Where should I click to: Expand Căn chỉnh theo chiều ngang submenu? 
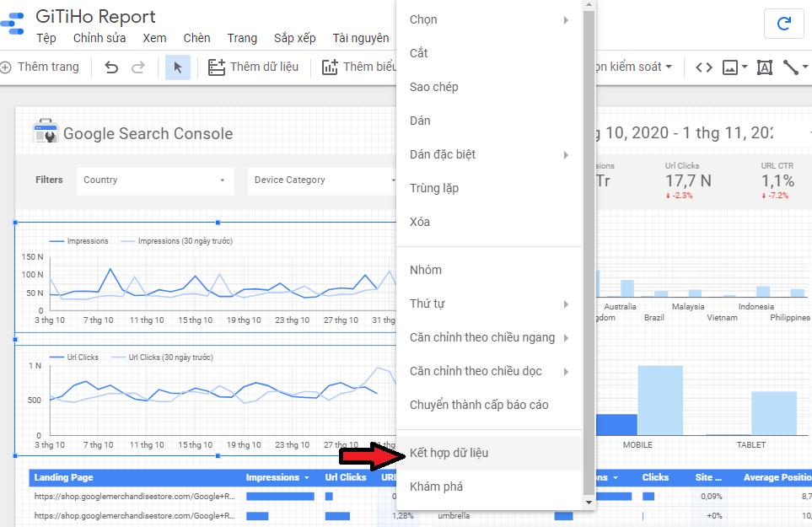tap(566, 337)
